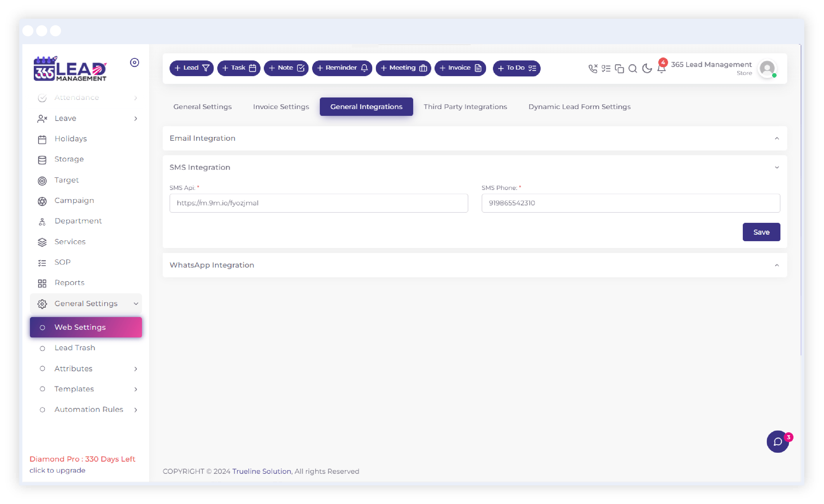Click the Task creation icon
The width and height of the screenshot is (824, 504).
click(239, 68)
